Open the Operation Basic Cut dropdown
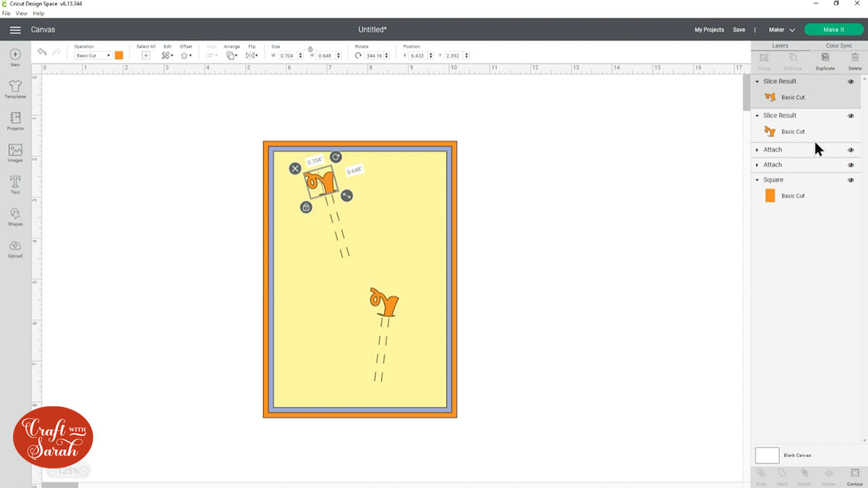 click(x=93, y=56)
